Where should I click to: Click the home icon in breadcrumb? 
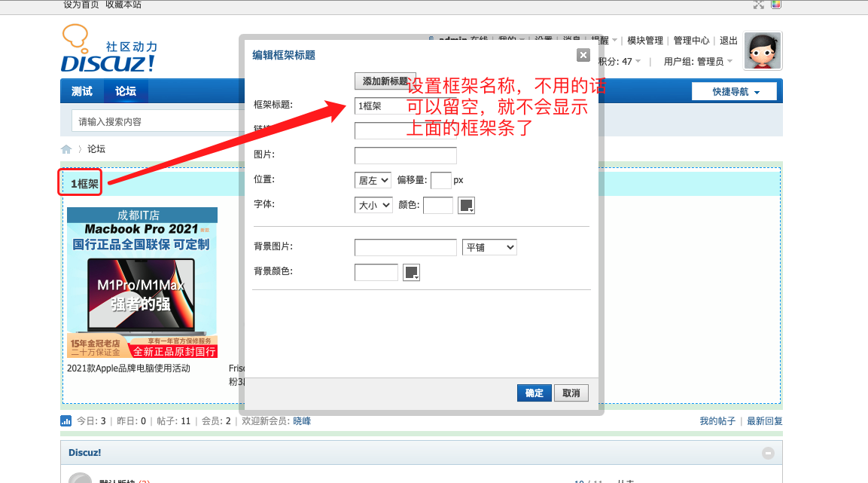coord(66,149)
